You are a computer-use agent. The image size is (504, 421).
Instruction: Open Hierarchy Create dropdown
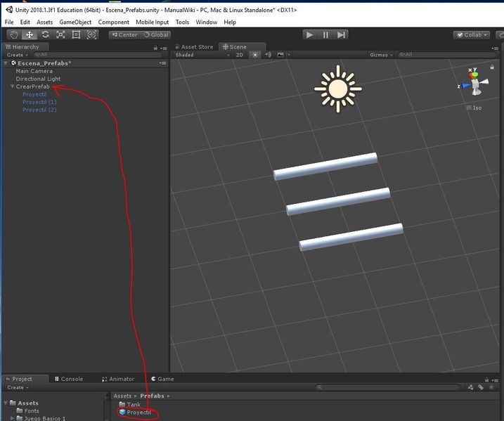tap(17, 55)
